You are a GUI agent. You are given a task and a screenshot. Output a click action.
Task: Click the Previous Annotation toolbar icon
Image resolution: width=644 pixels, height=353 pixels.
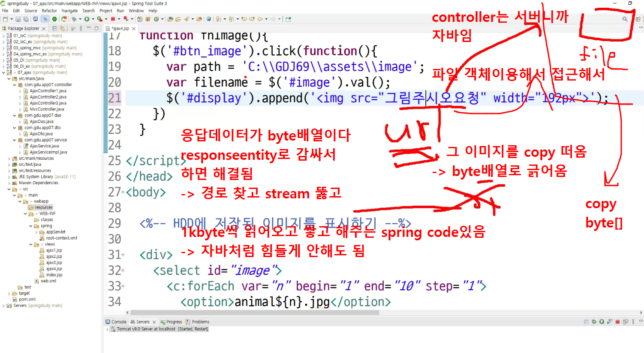(x=231, y=19)
